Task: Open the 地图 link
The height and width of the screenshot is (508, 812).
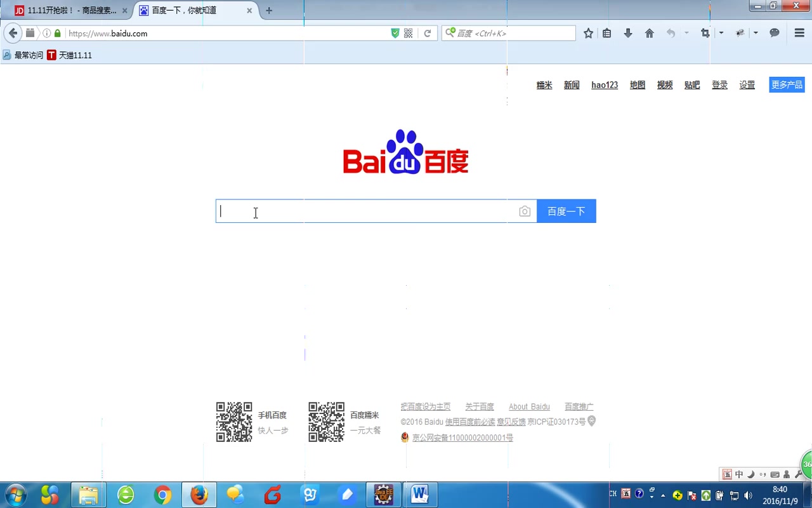Action: (x=638, y=85)
